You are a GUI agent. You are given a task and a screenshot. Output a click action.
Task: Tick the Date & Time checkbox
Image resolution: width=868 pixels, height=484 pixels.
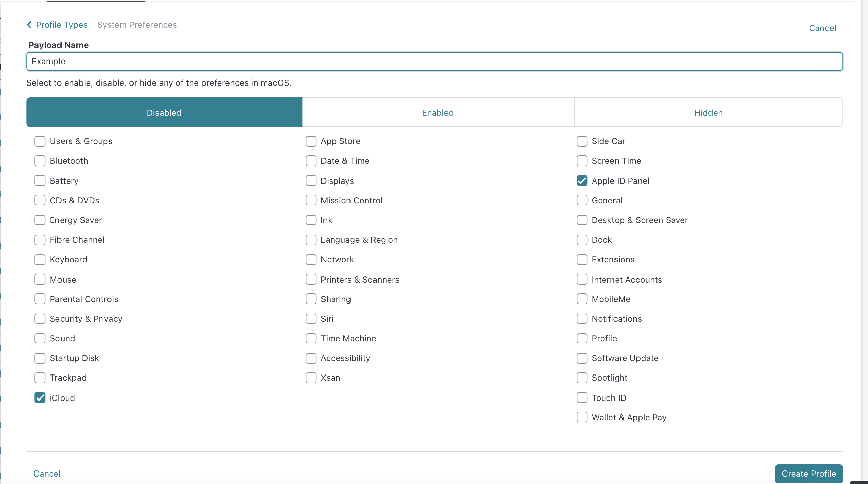[x=311, y=161]
